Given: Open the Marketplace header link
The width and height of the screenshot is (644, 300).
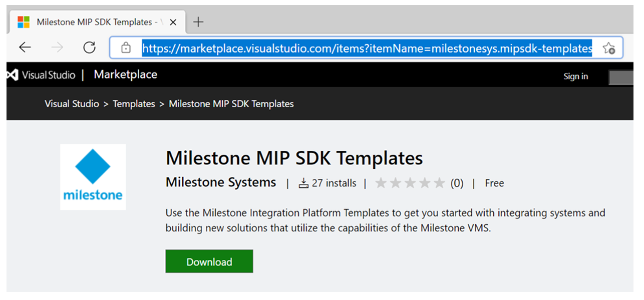Looking at the screenshot, I should tap(126, 75).
